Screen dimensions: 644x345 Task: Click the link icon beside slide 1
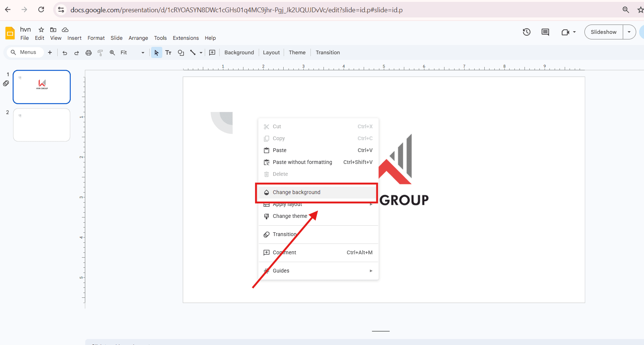tap(6, 83)
